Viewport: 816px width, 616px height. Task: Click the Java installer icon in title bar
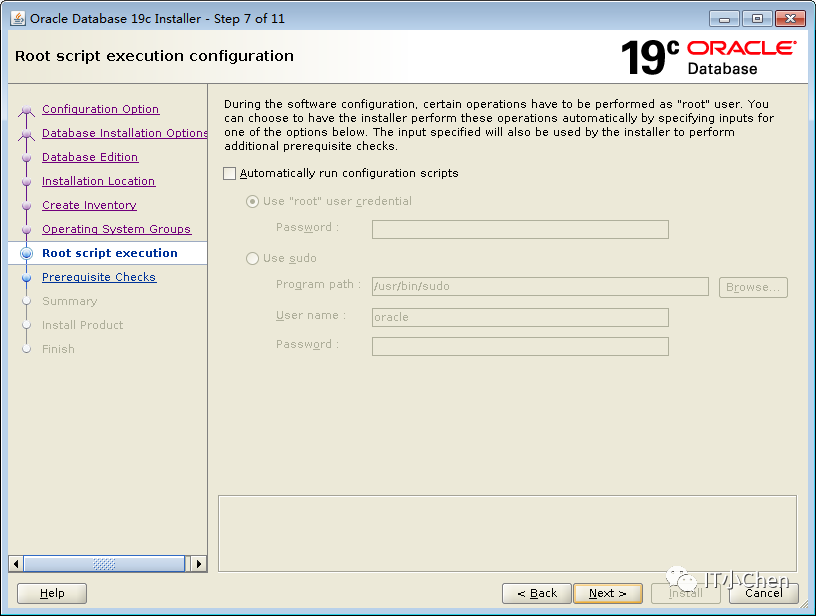(x=18, y=18)
